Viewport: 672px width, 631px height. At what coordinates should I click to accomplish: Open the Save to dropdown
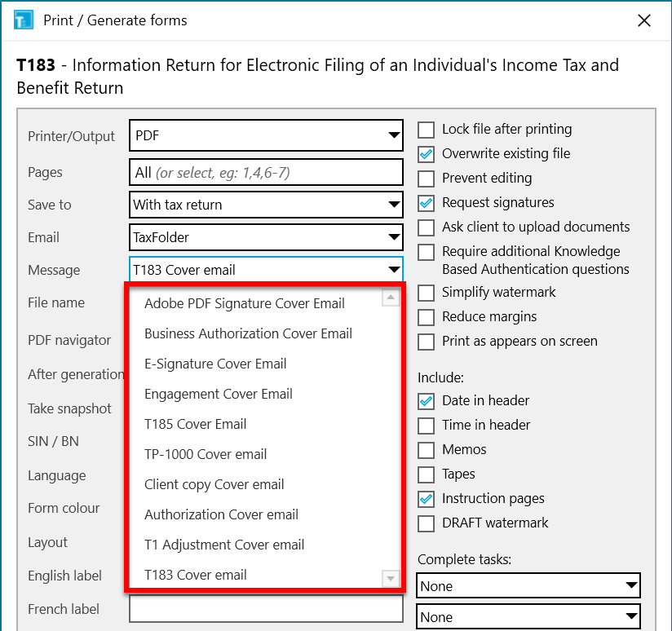tap(394, 205)
